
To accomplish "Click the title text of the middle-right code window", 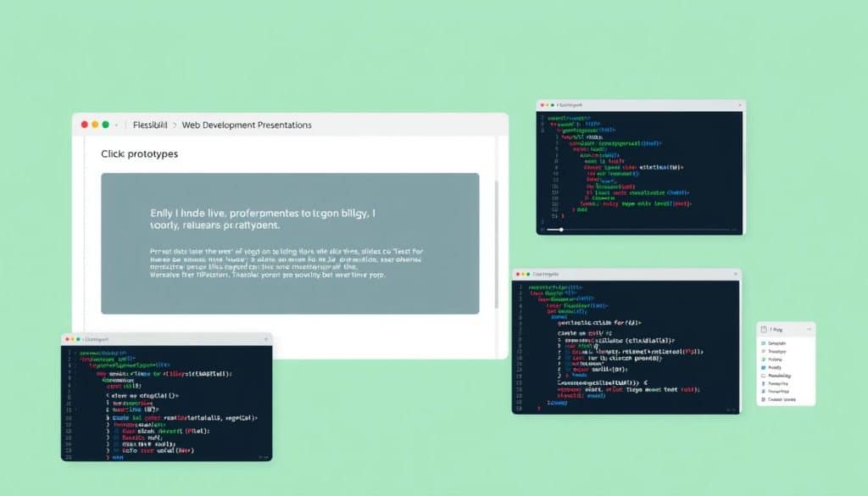I will pyautogui.click(x=546, y=274).
